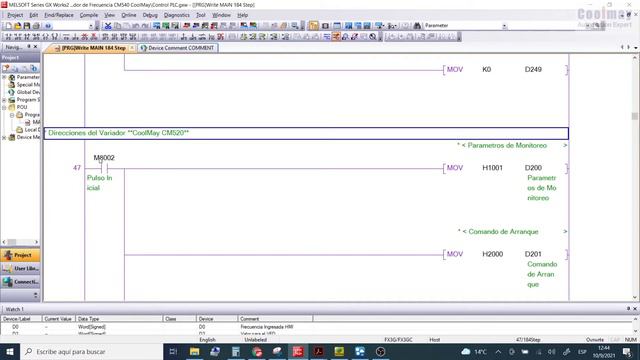Select the MAIN program tree item
640x360 pixels.
pos(33,122)
